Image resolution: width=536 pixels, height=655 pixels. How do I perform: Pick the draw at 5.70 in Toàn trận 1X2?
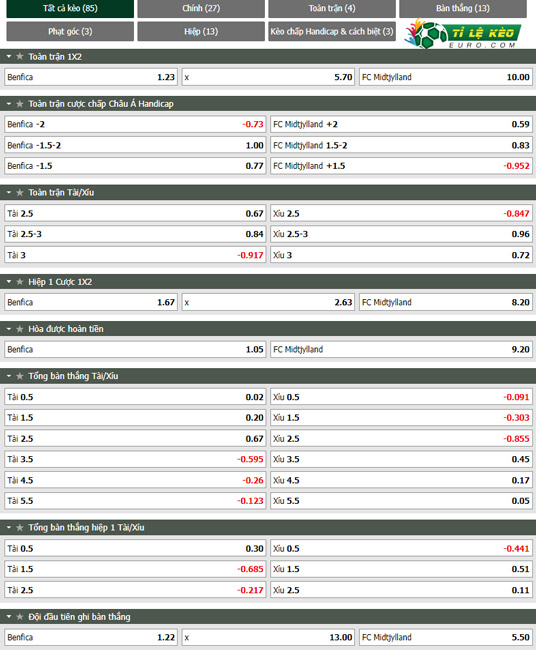pyautogui.click(x=268, y=77)
